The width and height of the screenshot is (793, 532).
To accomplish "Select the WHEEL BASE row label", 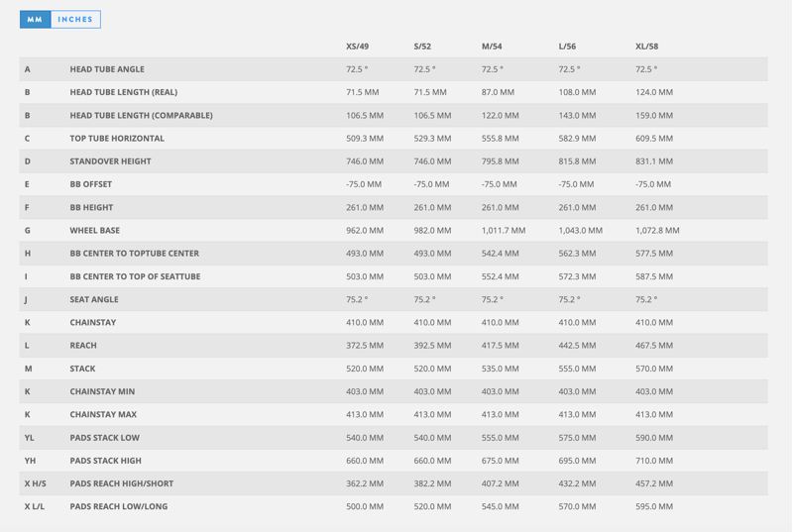I will pyautogui.click(x=96, y=231).
